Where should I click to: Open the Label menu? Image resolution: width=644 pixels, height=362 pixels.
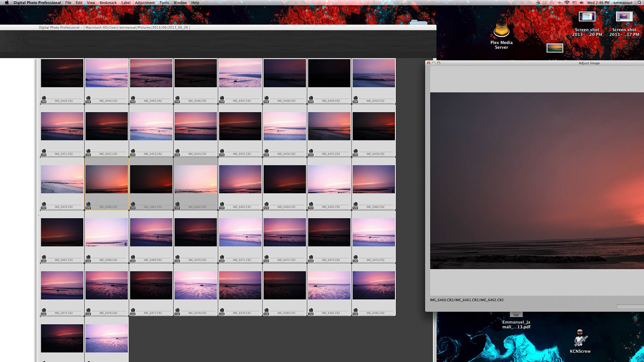coord(126,3)
